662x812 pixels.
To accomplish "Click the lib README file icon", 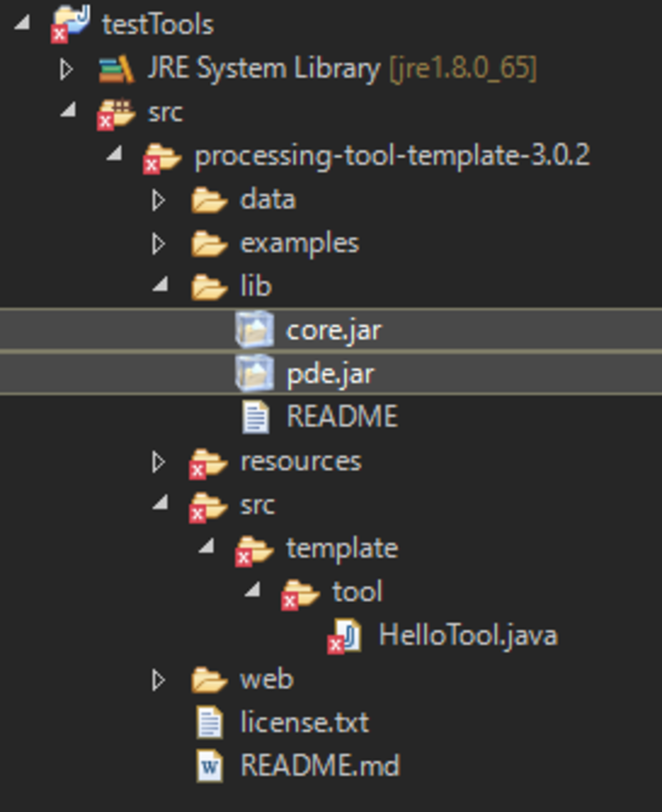I will tap(255, 417).
